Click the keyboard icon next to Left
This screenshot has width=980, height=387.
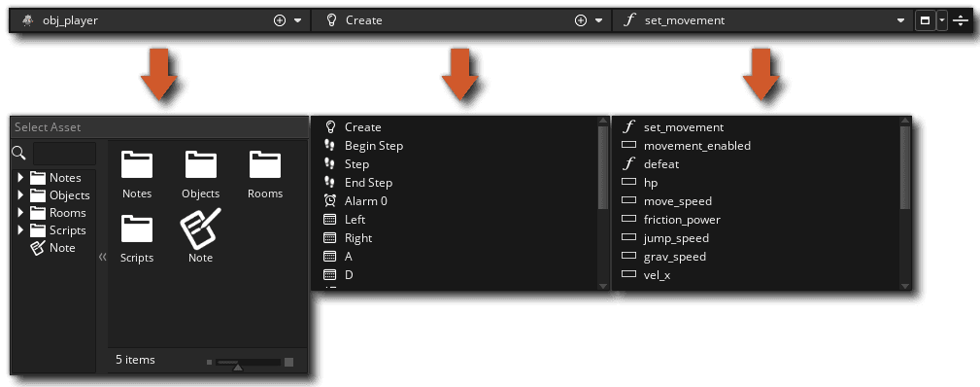[x=329, y=220]
